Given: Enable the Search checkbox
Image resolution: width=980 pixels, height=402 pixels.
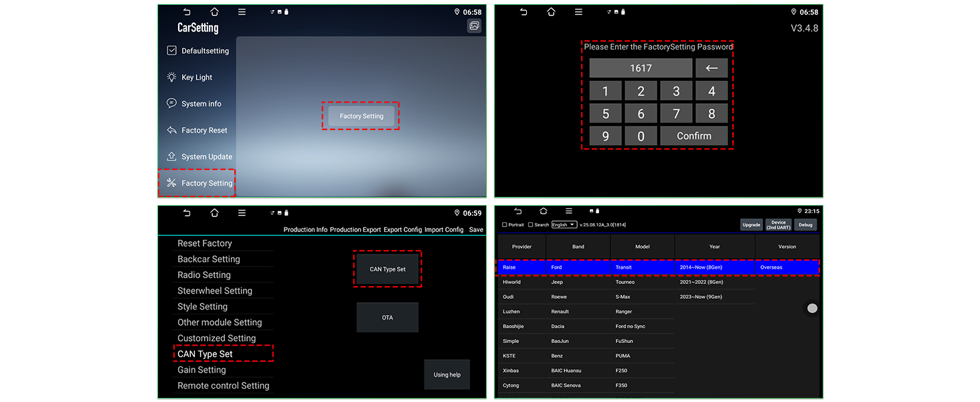Looking at the screenshot, I should [x=531, y=225].
